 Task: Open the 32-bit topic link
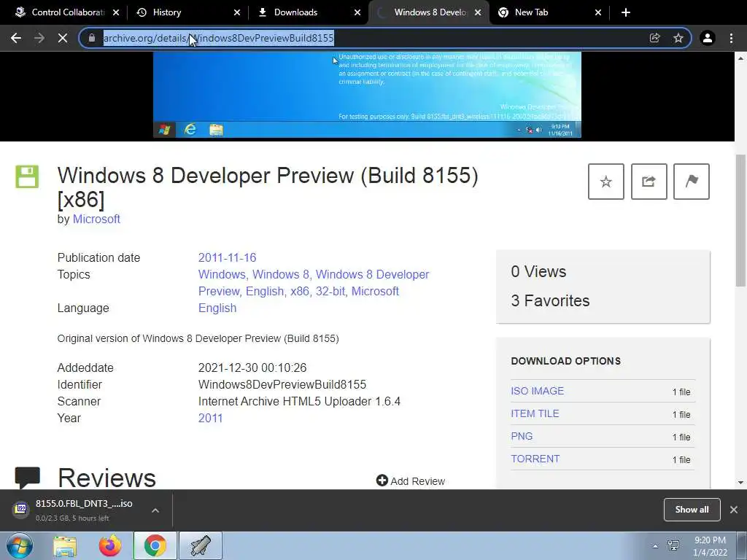click(330, 291)
